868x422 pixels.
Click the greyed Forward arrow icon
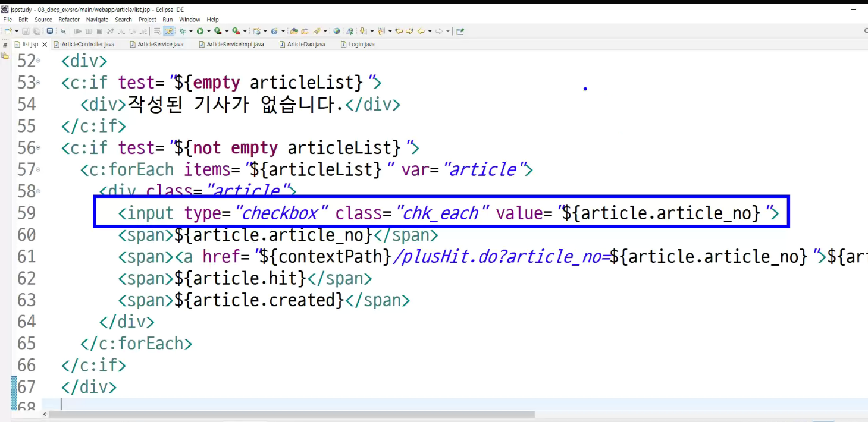[439, 31]
